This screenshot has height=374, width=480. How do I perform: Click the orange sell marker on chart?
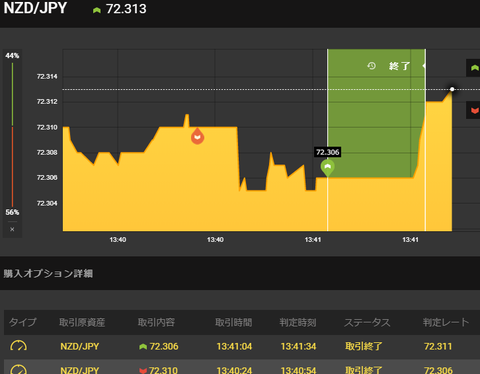tap(197, 136)
